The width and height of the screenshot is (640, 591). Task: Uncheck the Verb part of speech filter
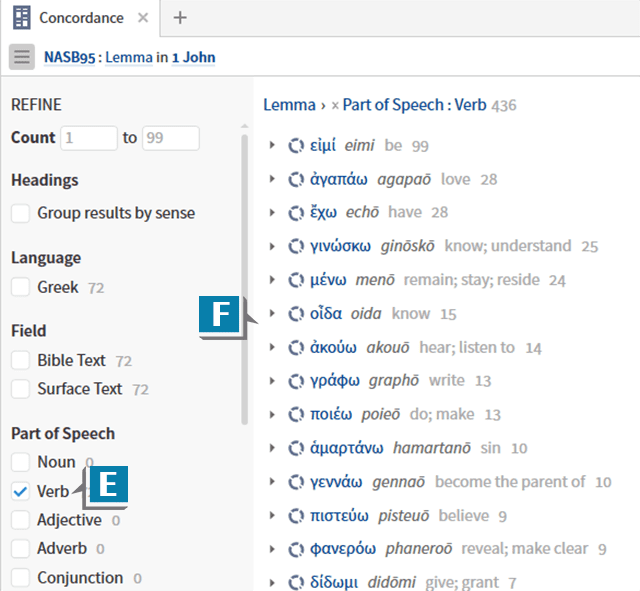(x=21, y=491)
